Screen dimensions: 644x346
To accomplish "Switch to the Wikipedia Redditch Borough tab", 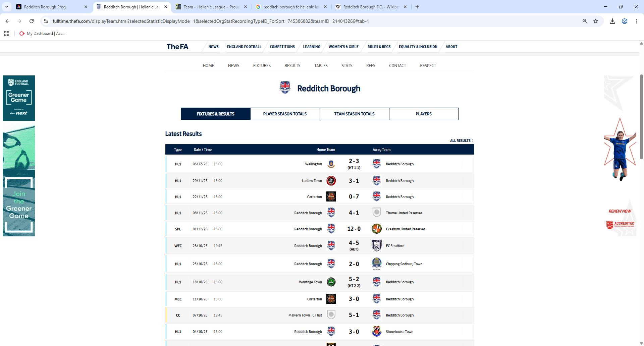I will (x=371, y=7).
